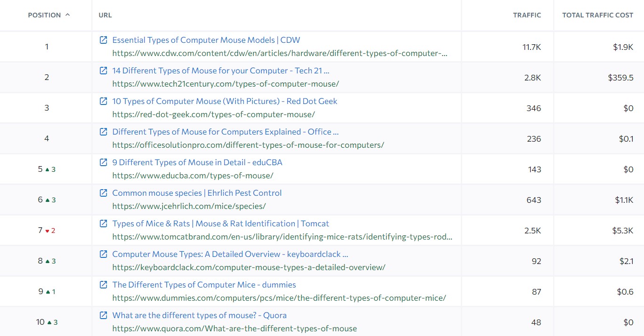Viewport: 644px width, 336px height.
Task: Click the $0.1 traffic cost
Action: [626, 139]
